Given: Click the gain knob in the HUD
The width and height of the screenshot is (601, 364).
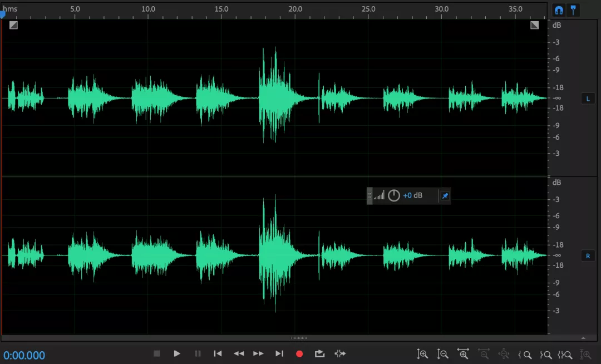Looking at the screenshot, I should pos(393,196).
